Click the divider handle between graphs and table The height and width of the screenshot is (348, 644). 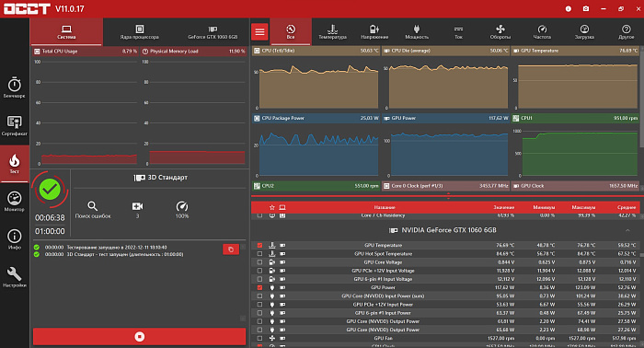(448, 196)
